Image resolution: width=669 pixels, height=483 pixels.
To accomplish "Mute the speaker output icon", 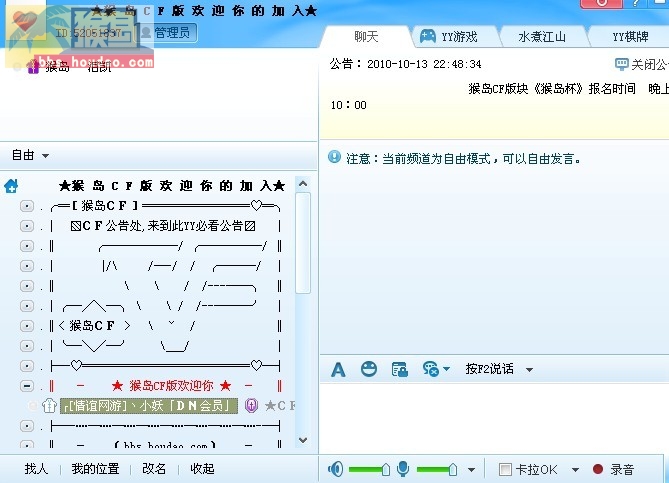I will pyautogui.click(x=335, y=469).
